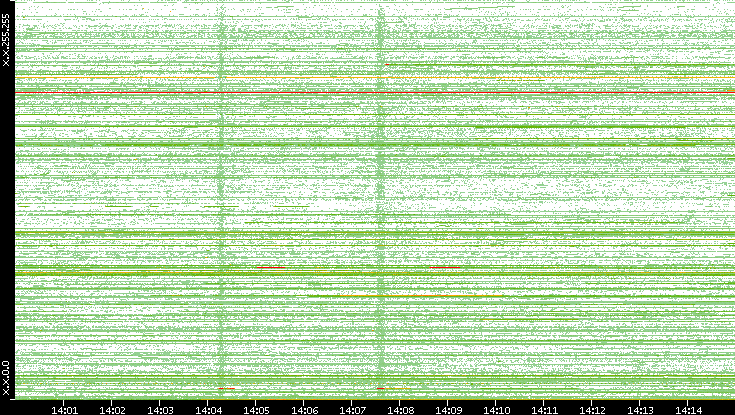Click the 14:01 time axis label
The width and height of the screenshot is (735, 415).
pos(64,410)
